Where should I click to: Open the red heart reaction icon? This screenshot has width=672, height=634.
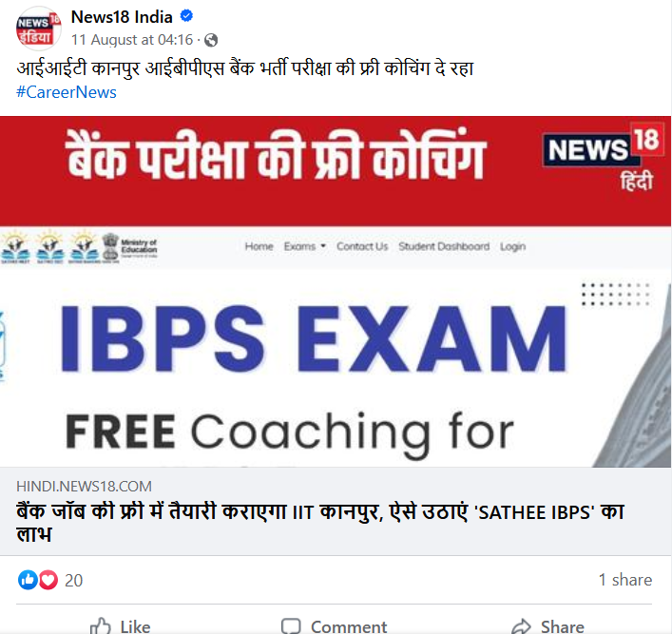tap(48, 580)
